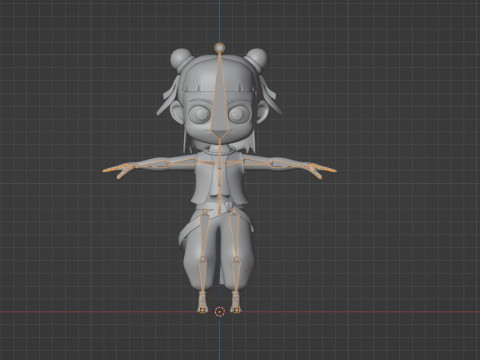
Task: Click the ear on the viewer's left
Action: pyautogui.click(x=176, y=112)
